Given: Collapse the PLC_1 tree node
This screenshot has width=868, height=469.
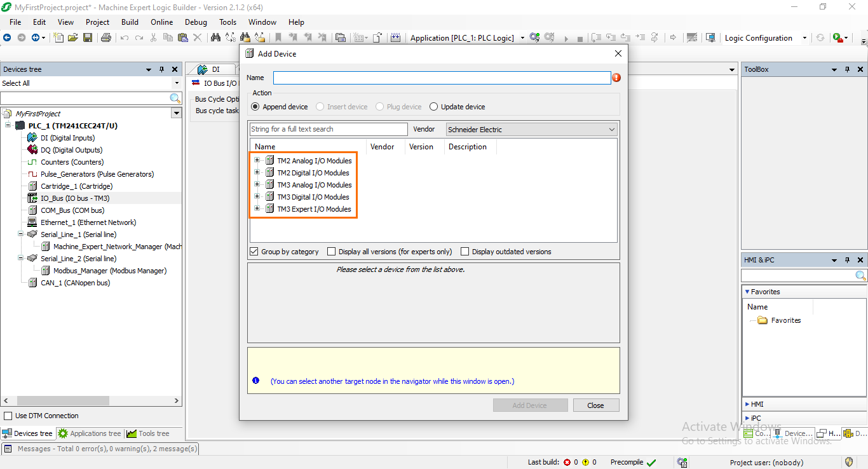Looking at the screenshot, I should pyautogui.click(x=8, y=126).
